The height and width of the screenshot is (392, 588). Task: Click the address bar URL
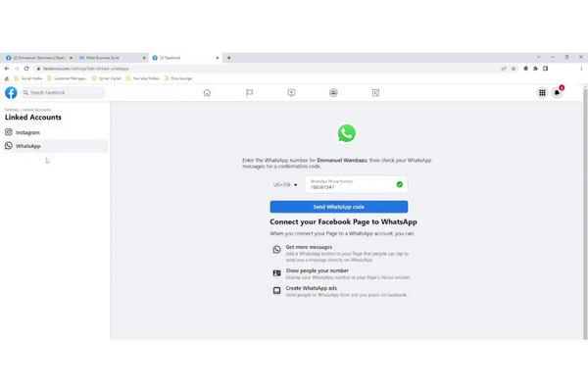(x=86, y=69)
